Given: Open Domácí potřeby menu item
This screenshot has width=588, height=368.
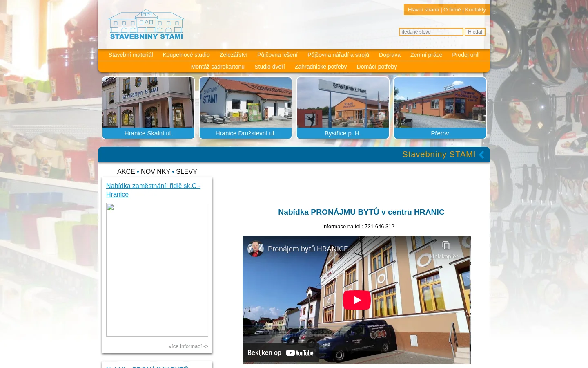Looking at the screenshot, I should pos(376,67).
